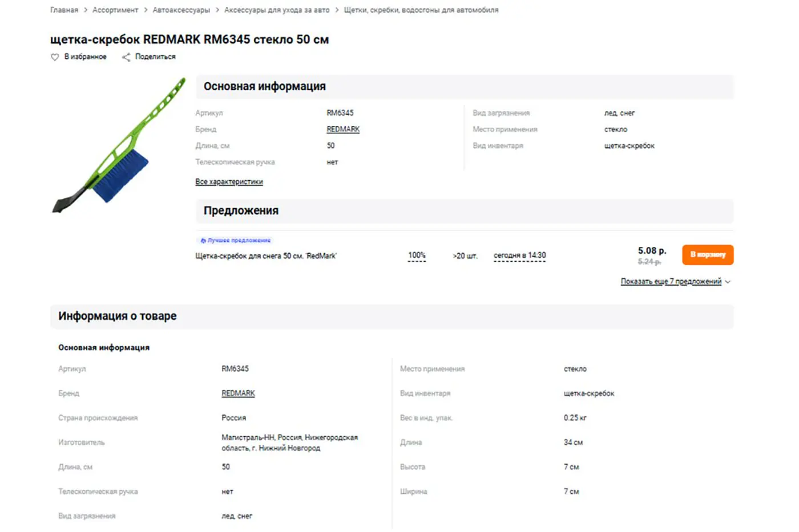Click the best offer badge icon
799x532 pixels.
[x=203, y=241]
